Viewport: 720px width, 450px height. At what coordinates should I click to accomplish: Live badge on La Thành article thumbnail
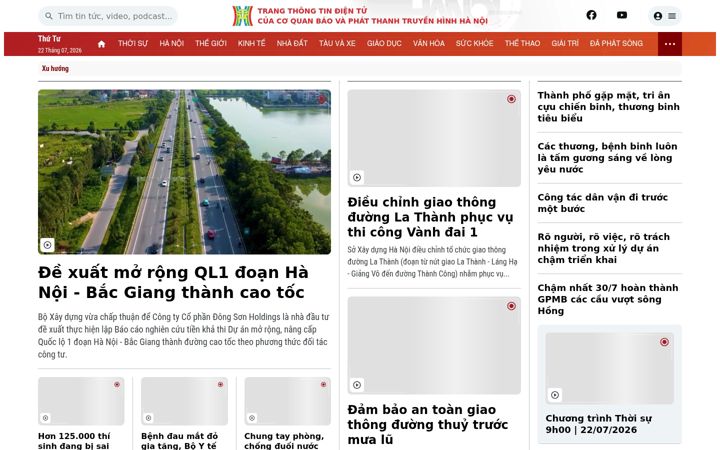coord(511,99)
